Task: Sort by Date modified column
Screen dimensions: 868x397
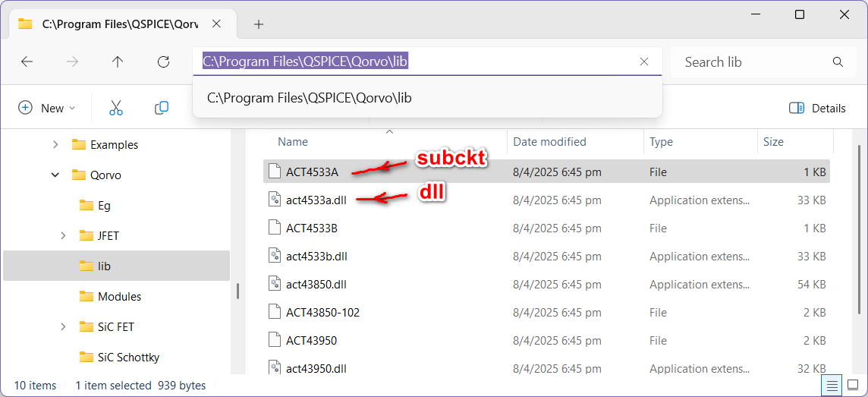Action: coord(549,142)
